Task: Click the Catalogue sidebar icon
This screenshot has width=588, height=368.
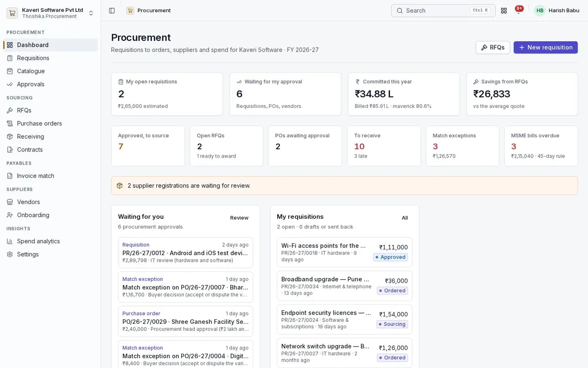Action: click(10, 71)
